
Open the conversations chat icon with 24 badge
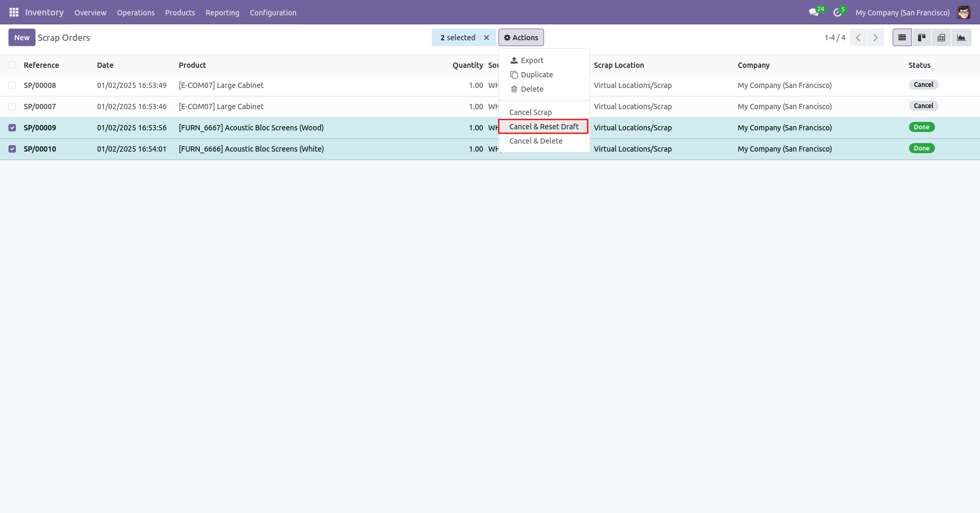point(816,12)
